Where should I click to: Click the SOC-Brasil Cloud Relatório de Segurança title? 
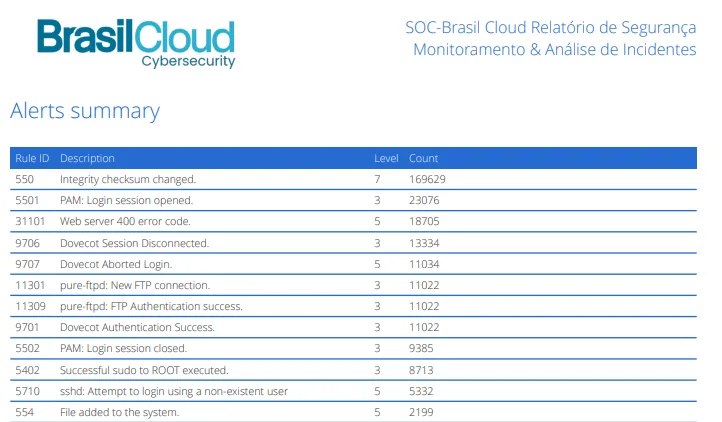click(x=550, y=27)
